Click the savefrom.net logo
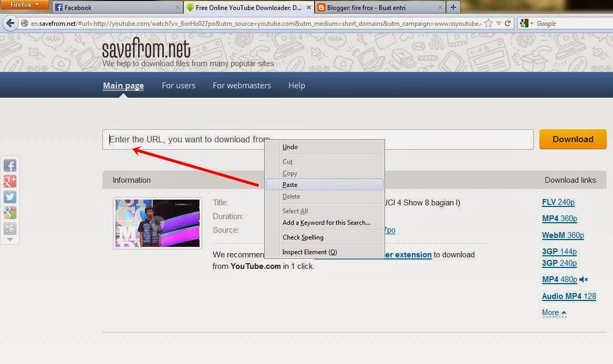 146,49
